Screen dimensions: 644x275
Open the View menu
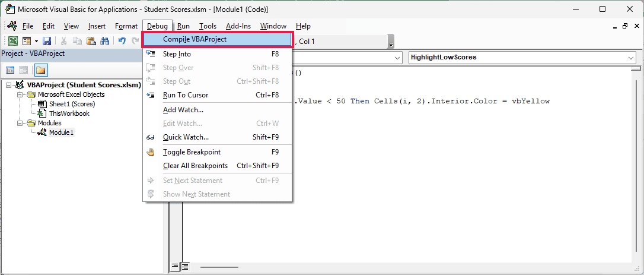(x=72, y=26)
